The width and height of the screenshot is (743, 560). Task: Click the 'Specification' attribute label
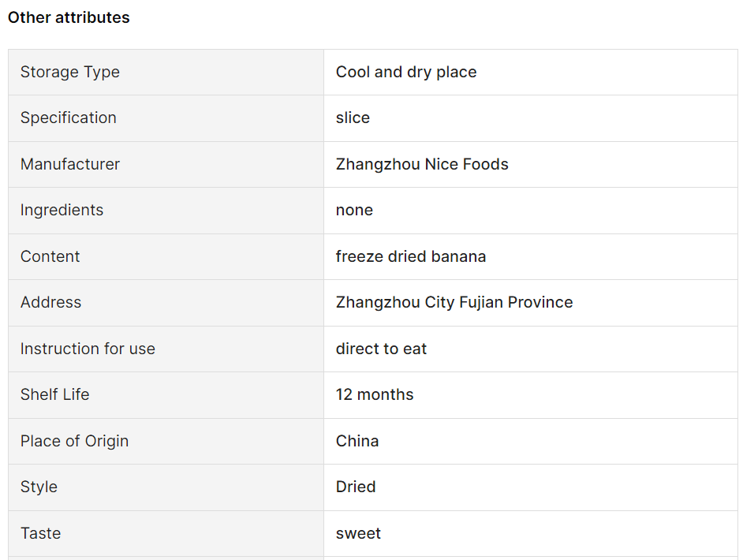point(69,118)
